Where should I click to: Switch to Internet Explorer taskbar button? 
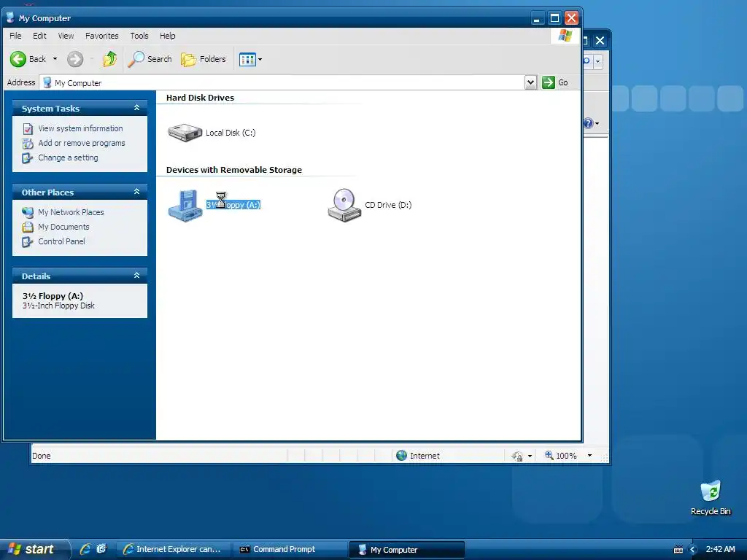[x=173, y=550]
